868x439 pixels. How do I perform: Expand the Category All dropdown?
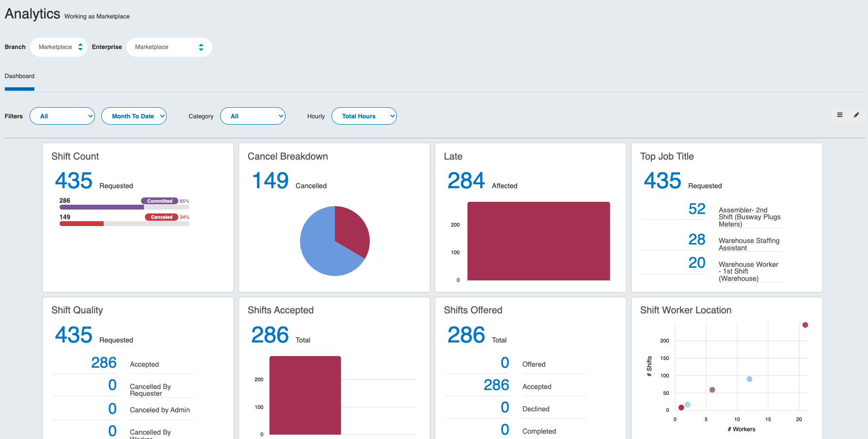(x=253, y=116)
